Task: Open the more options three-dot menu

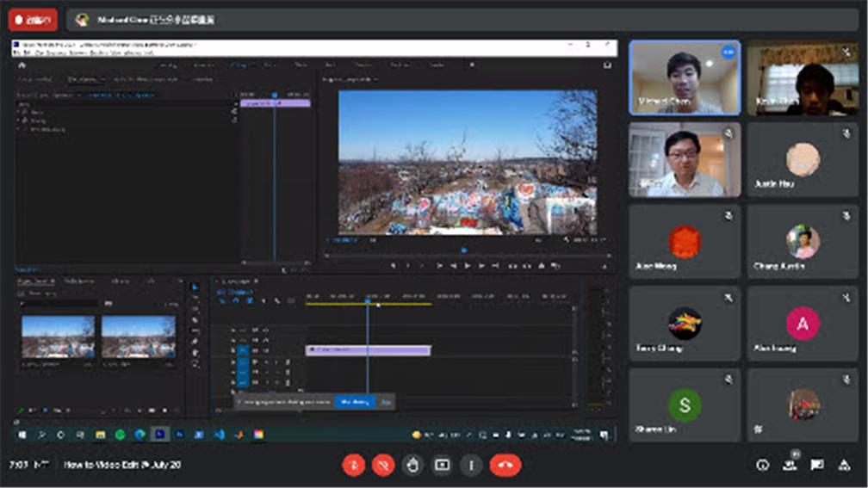Action: click(471, 465)
